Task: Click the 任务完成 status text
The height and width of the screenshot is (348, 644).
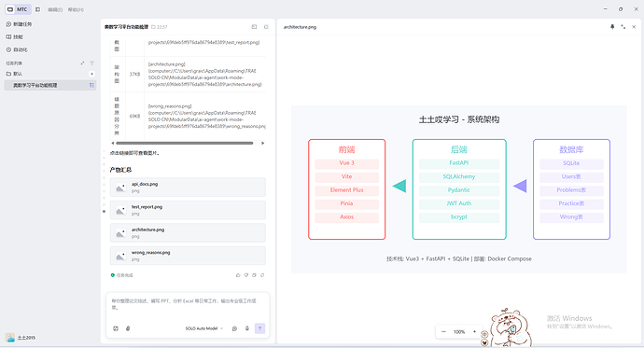Action: click(x=124, y=275)
